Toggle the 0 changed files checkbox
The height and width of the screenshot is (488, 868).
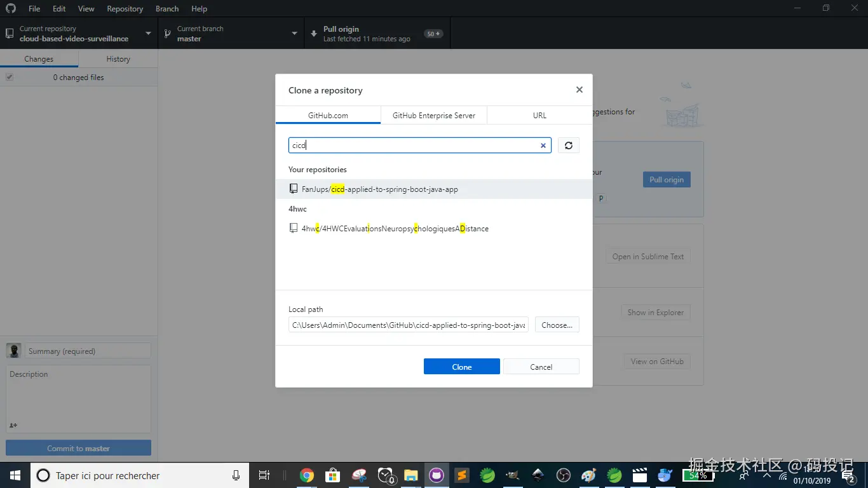10,77
